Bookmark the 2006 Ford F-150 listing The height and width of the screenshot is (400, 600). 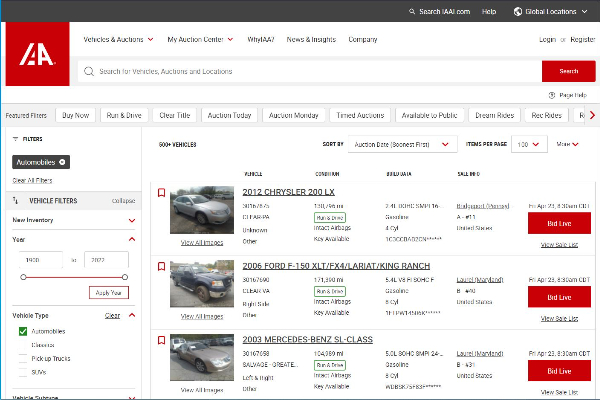pyautogui.click(x=161, y=266)
